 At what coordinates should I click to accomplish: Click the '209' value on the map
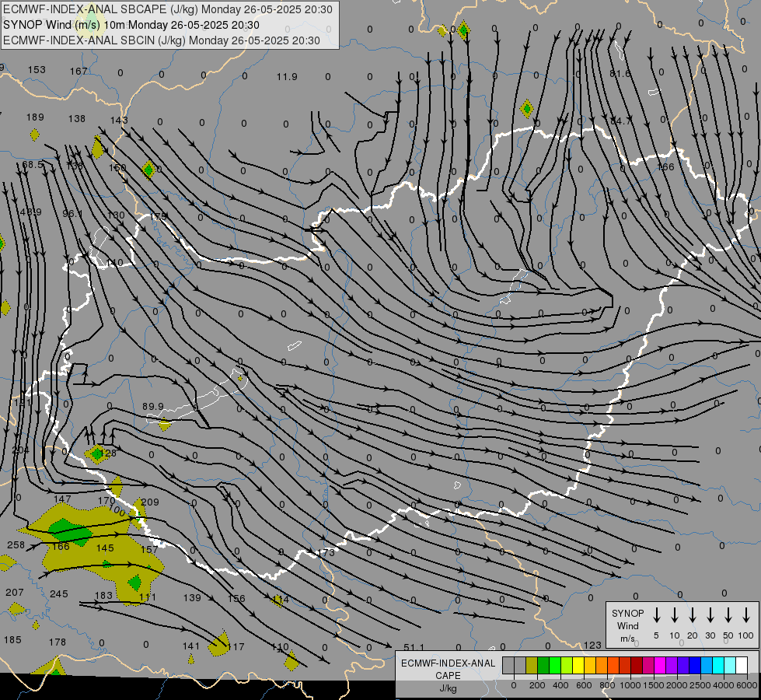150,502
